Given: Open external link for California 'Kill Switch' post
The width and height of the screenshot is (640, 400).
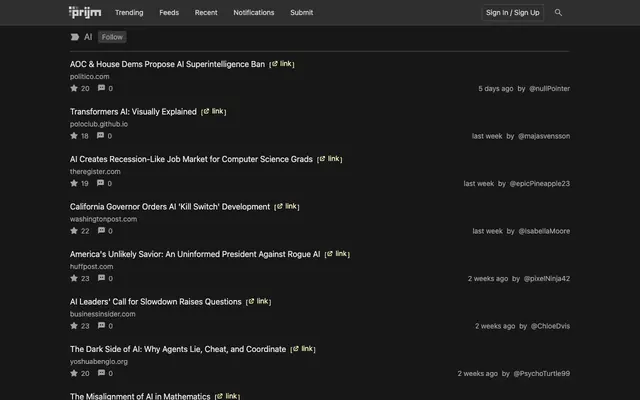Looking at the screenshot, I should coord(287,207).
